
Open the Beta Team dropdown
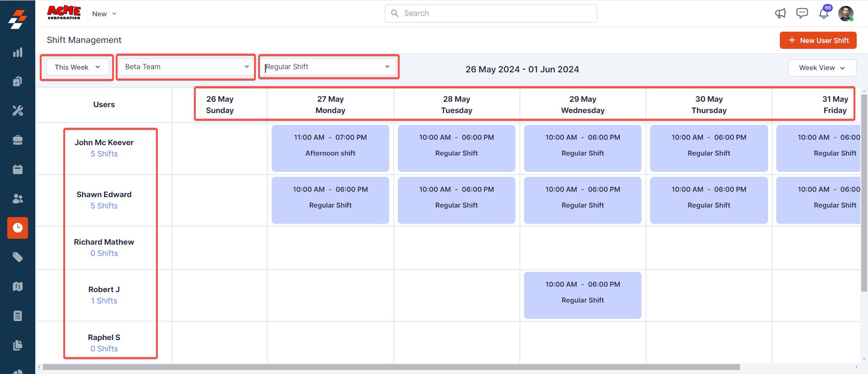(x=186, y=67)
